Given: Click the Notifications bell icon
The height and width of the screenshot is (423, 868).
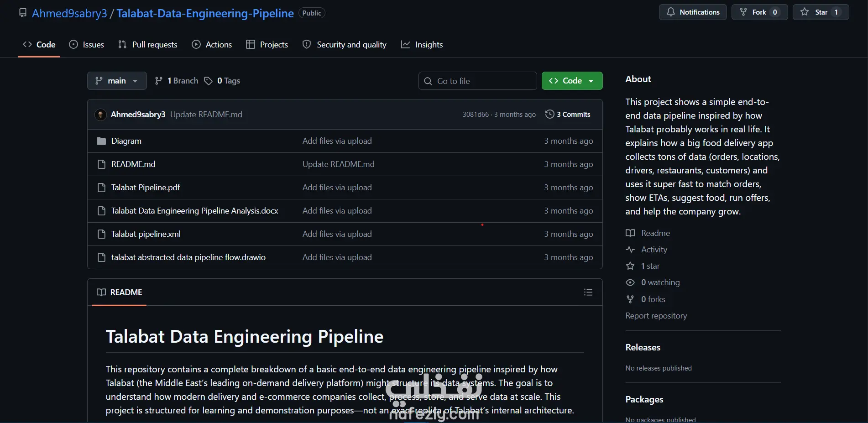Looking at the screenshot, I should pyautogui.click(x=670, y=12).
